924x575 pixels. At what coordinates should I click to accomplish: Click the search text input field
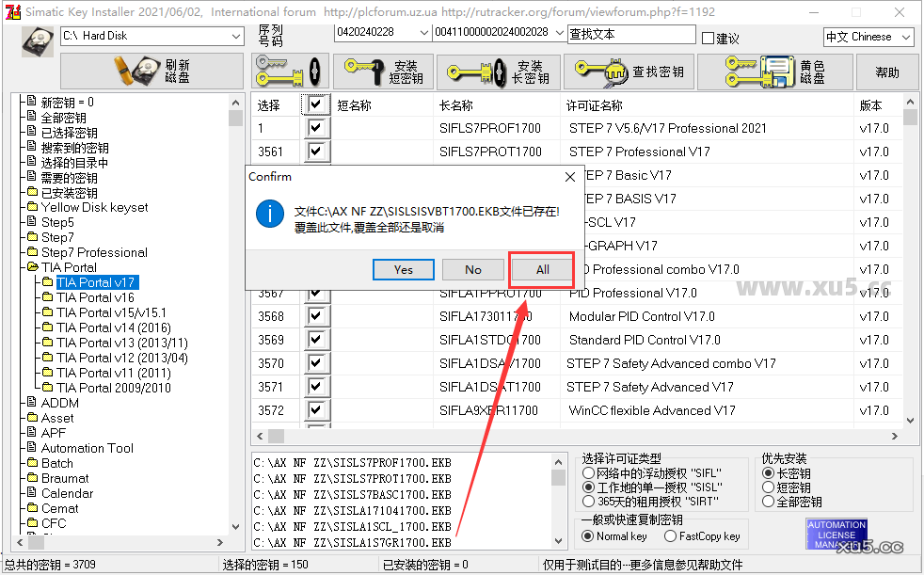(630, 34)
